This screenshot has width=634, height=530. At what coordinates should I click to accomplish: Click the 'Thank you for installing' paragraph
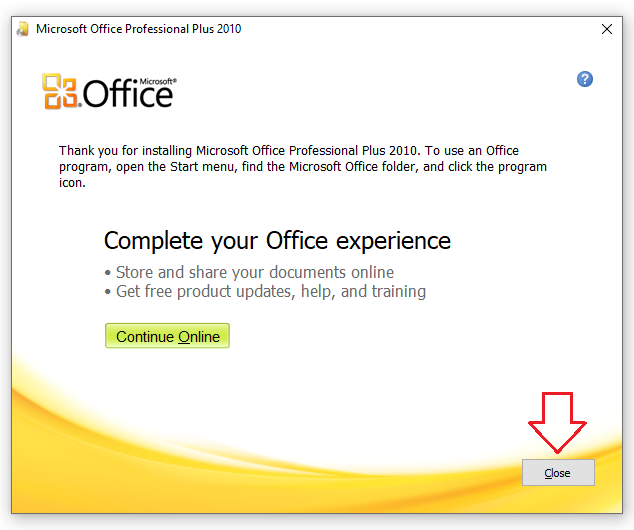click(x=303, y=167)
